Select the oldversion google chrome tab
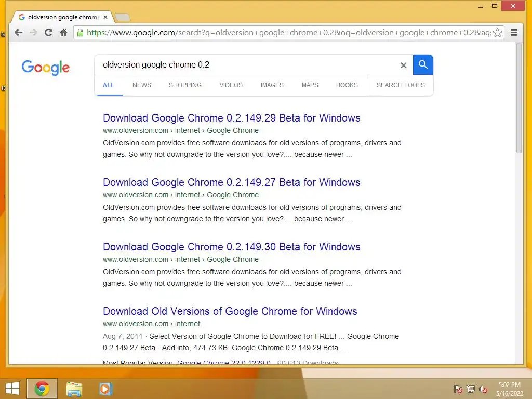532x399 pixels. 63,17
